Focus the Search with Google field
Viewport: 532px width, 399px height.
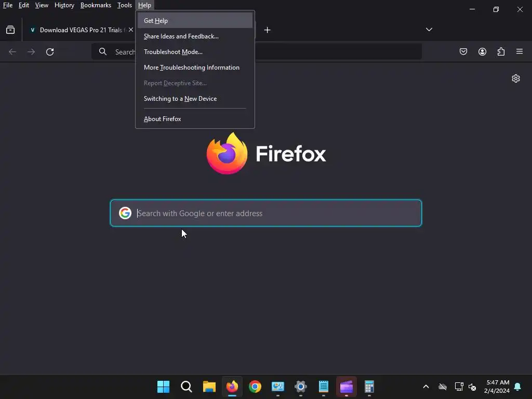pyautogui.click(x=266, y=213)
